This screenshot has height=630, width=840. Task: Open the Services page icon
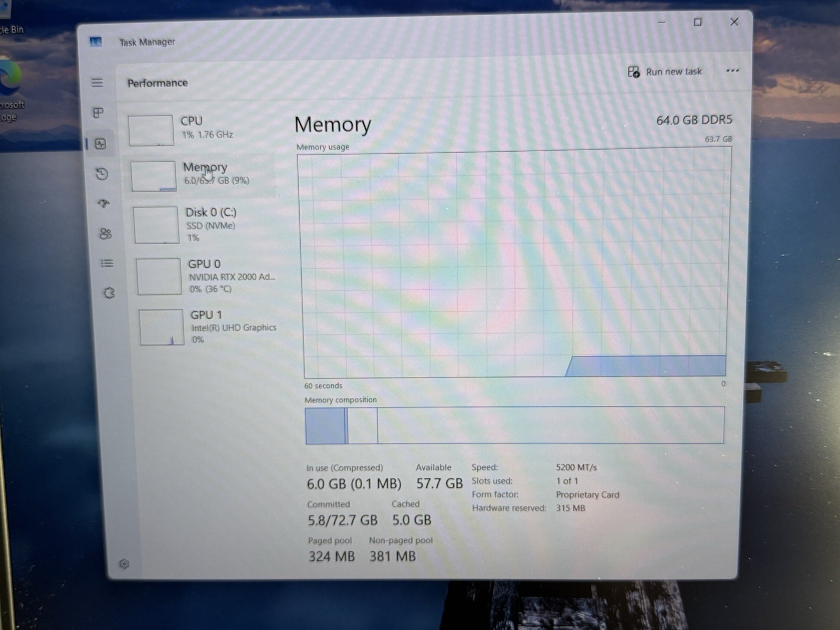[x=109, y=293]
